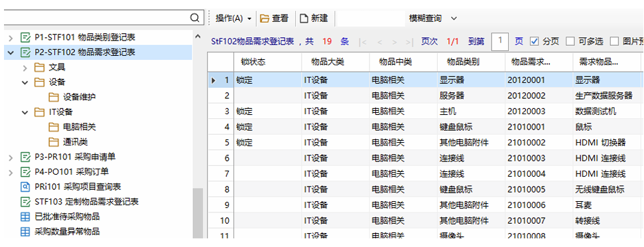Open the 已批准待采购物品 table icon
Viewport: 644px width, 247px height.
(25, 216)
